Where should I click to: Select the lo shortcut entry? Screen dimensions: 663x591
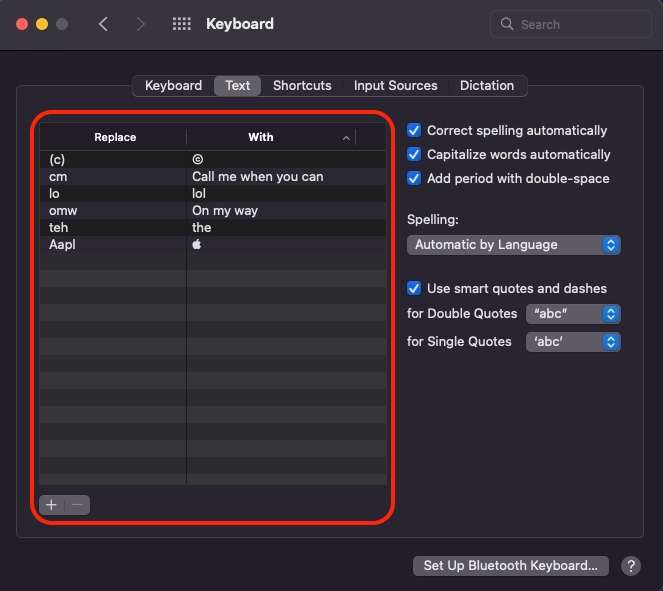pos(213,193)
